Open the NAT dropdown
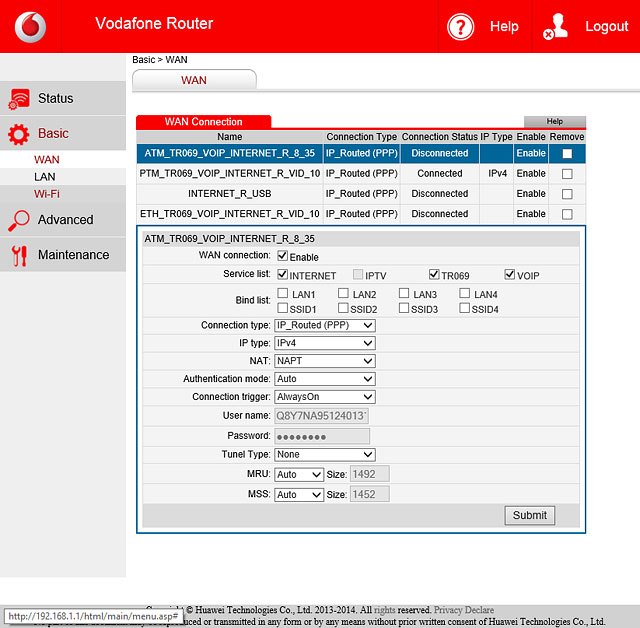 click(325, 361)
